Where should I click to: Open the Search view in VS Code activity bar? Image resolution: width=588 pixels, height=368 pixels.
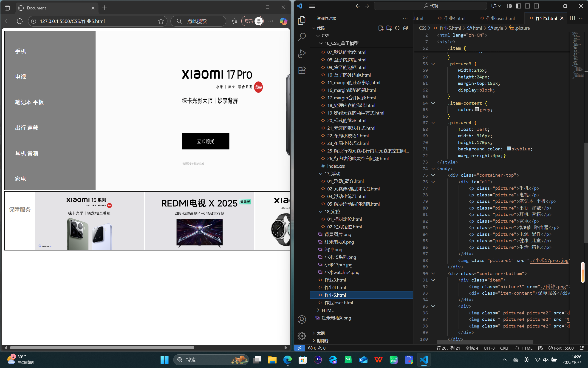302,37
